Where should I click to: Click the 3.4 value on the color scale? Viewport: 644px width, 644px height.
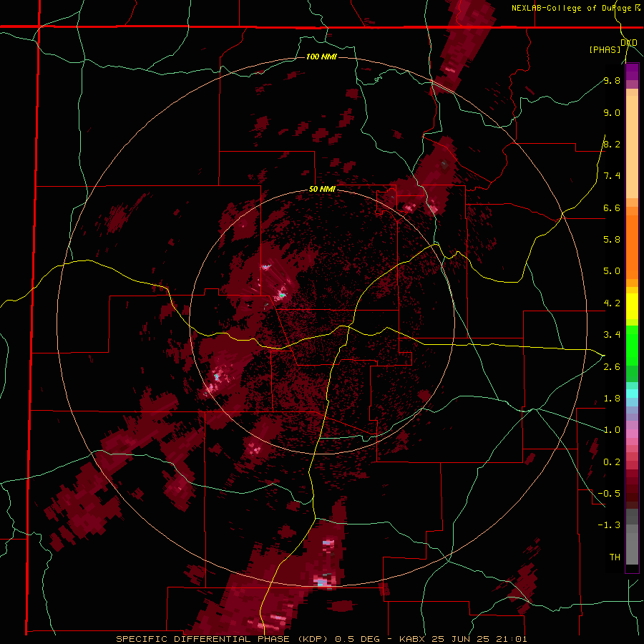pos(612,335)
